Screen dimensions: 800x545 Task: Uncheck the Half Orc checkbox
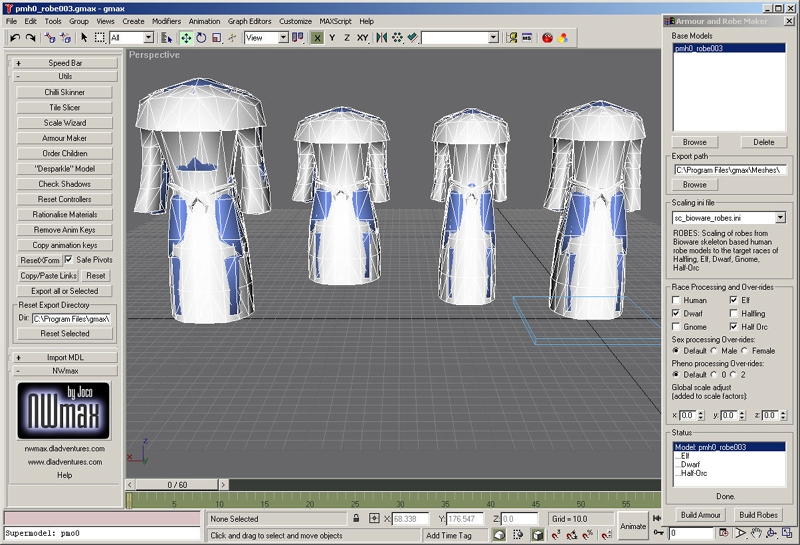[x=734, y=327]
